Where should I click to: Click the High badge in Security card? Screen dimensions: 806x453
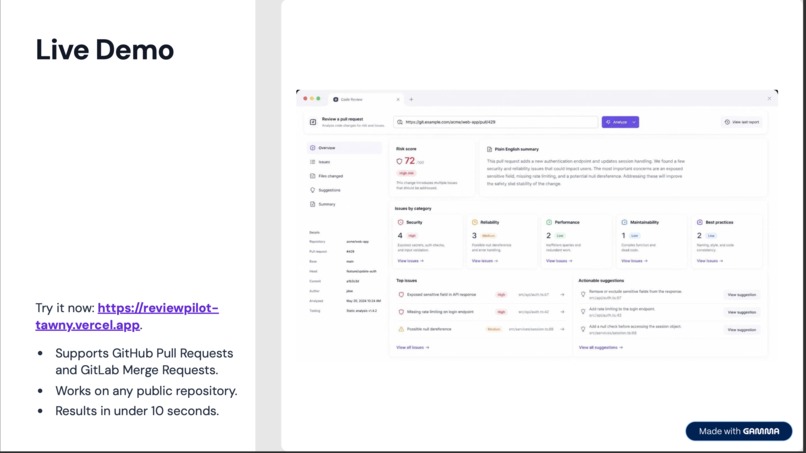412,235
